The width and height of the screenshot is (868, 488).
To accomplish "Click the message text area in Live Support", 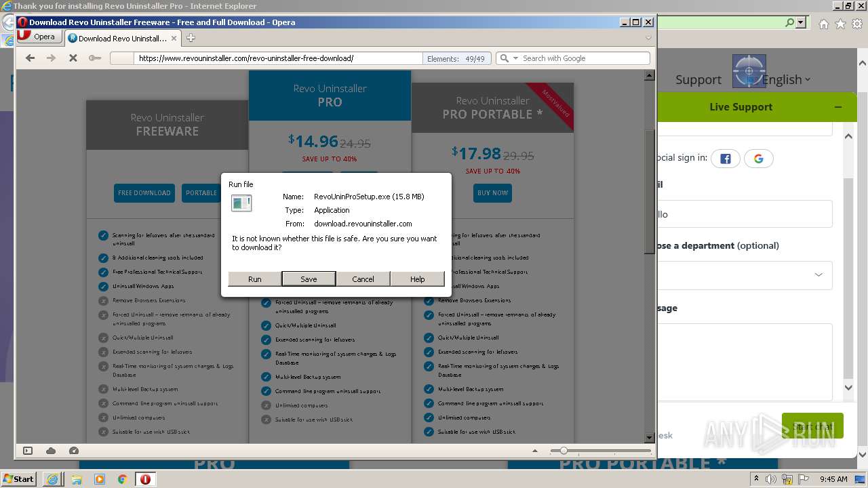I will (745, 362).
